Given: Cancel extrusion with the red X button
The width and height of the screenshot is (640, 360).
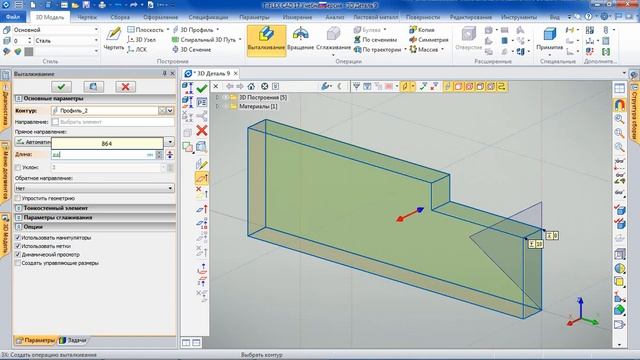Looking at the screenshot, I should pos(125,87).
